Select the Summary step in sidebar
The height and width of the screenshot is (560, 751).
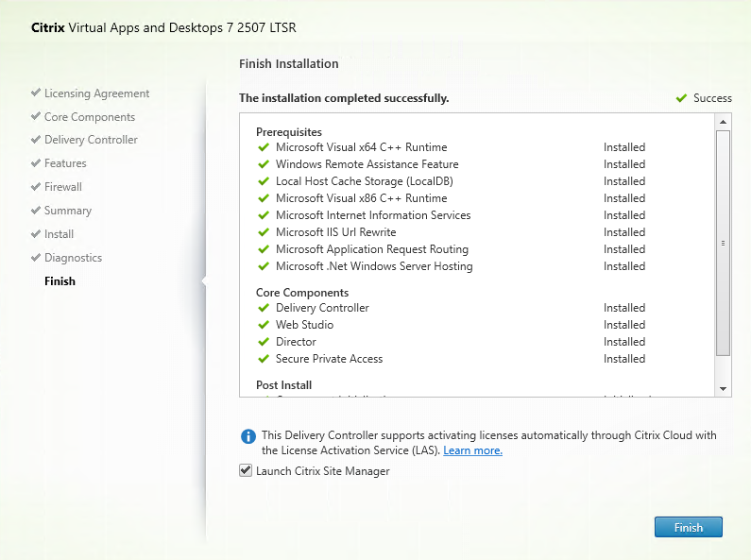[x=67, y=211]
